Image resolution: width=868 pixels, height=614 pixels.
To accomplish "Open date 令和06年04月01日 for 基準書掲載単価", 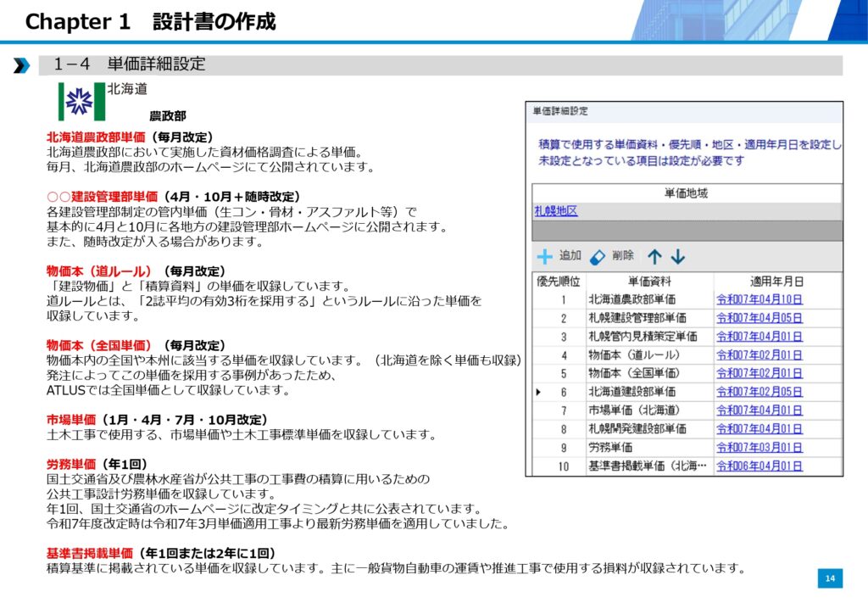I will (759, 466).
